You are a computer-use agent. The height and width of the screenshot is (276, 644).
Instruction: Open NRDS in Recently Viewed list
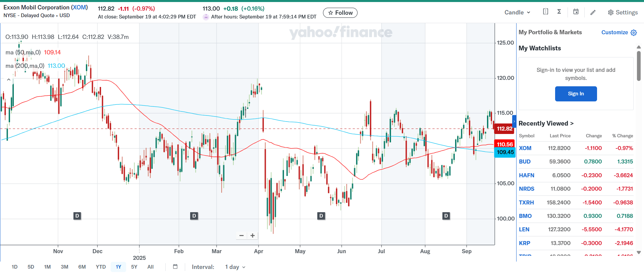(527, 189)
